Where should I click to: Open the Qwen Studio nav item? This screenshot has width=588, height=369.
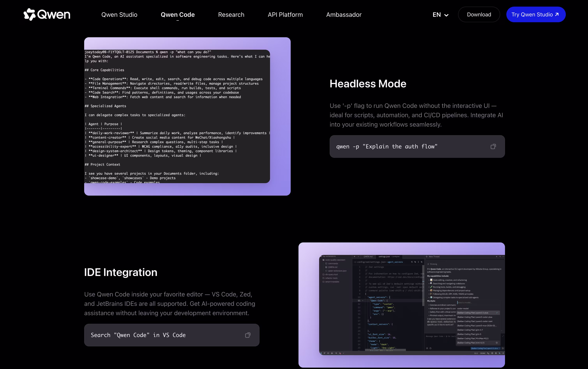click(x=119, y=15)
